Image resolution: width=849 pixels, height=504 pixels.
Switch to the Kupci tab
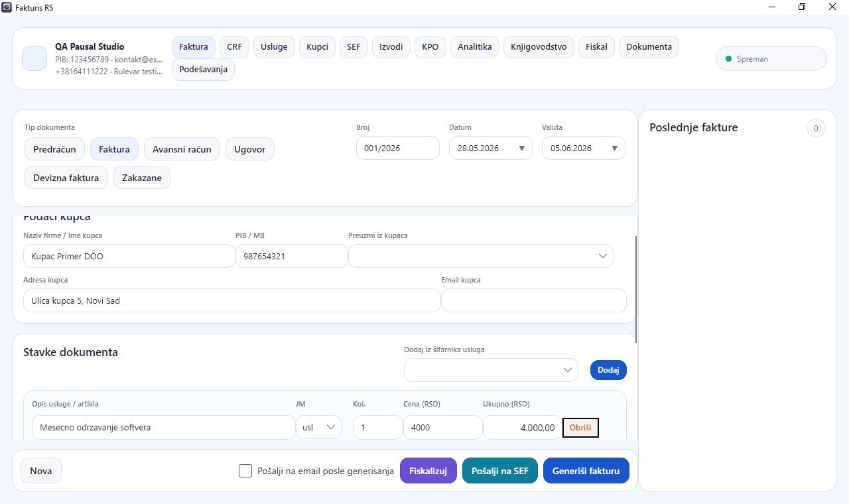point(317,47)
